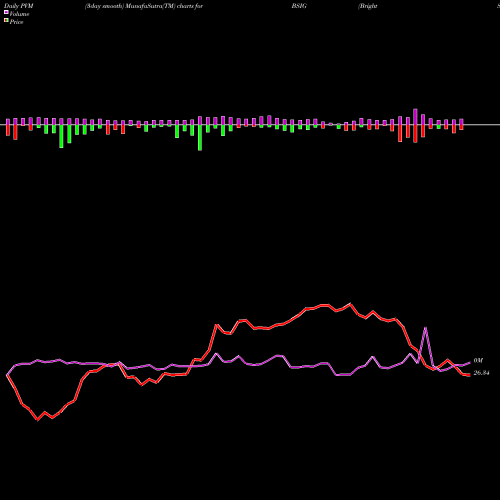Image resolution: width=500 pixels, height=500 pixels.
Task: Click the magenta volume line's sharp spike peak
Action: tap(425, 328)
